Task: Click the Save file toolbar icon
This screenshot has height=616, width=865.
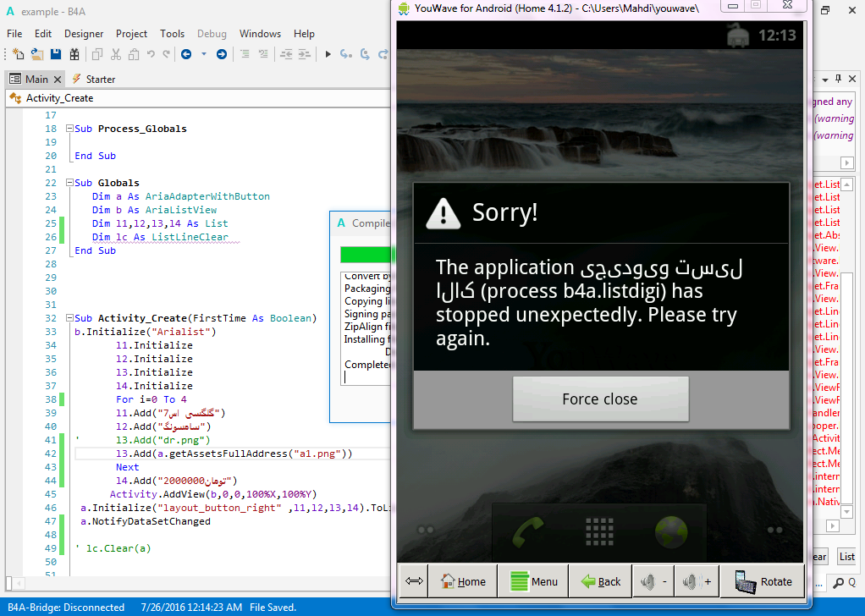Action: pyautogui.click(x=56, y=54)
